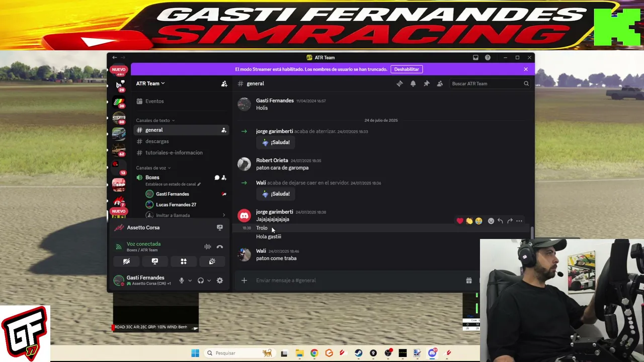Viewport: 644px width, 362px height.
Task: Click invite icon on Boxes voice channel
Action: coord(224,177)
